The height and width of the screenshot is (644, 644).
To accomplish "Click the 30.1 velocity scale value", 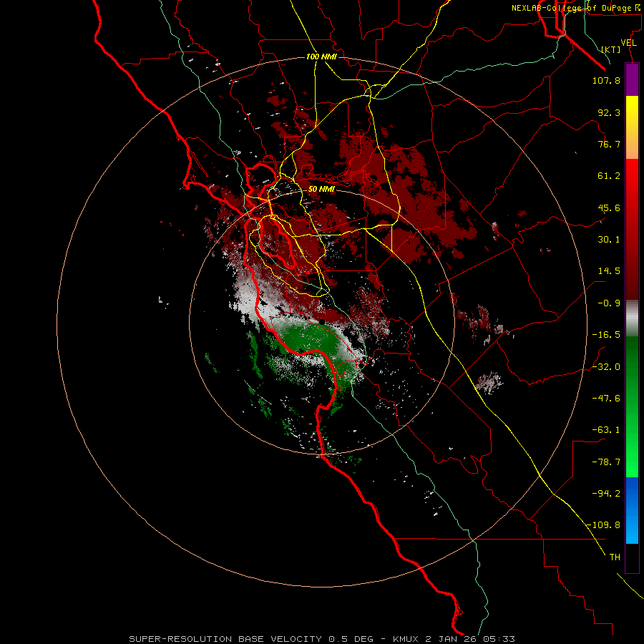I will 609,240.
